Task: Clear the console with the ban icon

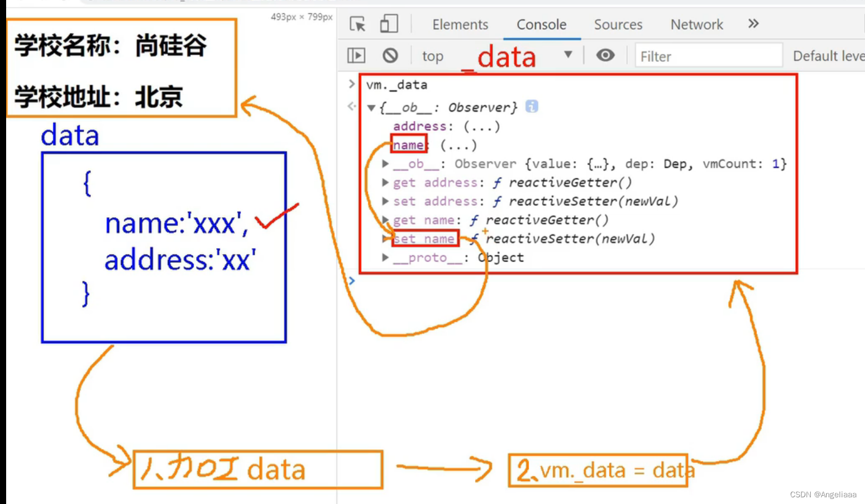Action: pos(390,55)
